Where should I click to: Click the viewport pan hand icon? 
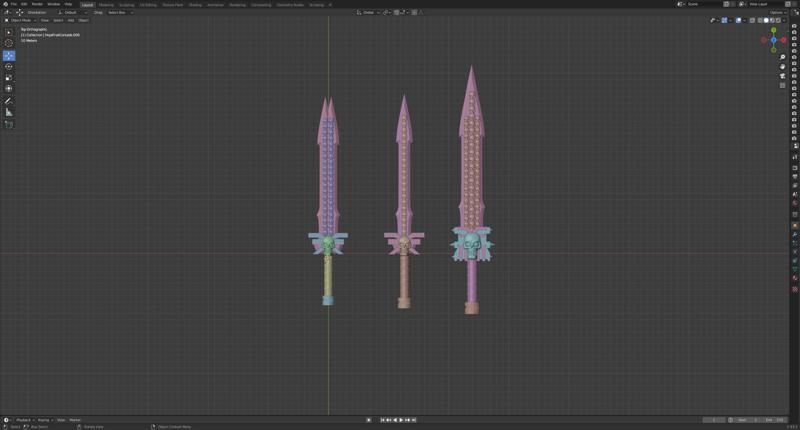pos(783,66)
